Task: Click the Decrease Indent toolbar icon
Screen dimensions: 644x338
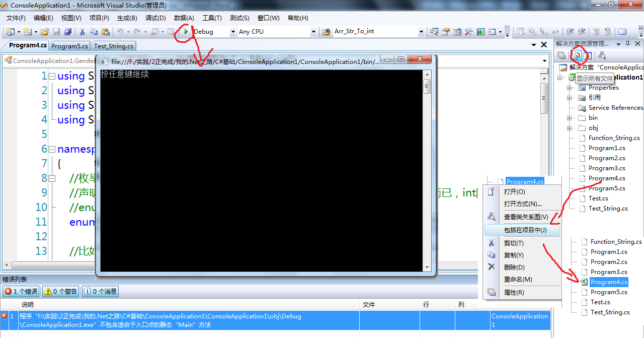Action: (571, 32)
